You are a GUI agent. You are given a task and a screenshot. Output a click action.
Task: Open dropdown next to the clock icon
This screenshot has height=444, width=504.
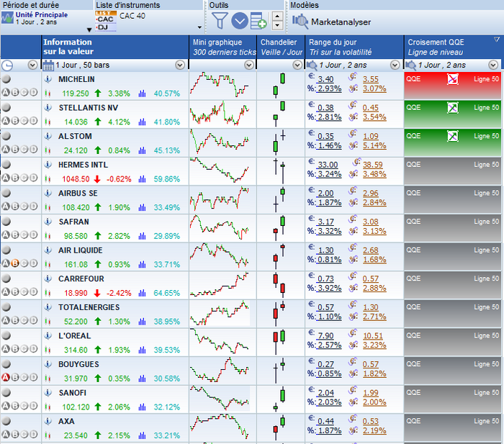32,65
